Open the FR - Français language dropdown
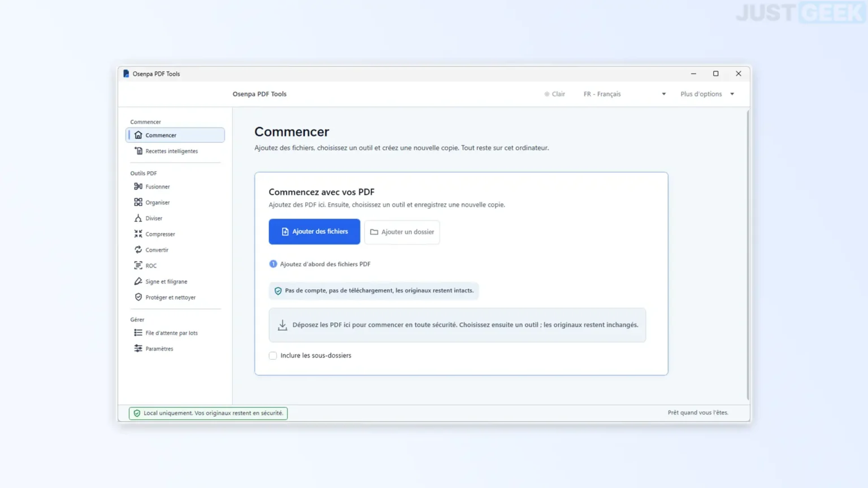Image resolution: width=868 pixels, height=488 pixels. tap(624, 94)
